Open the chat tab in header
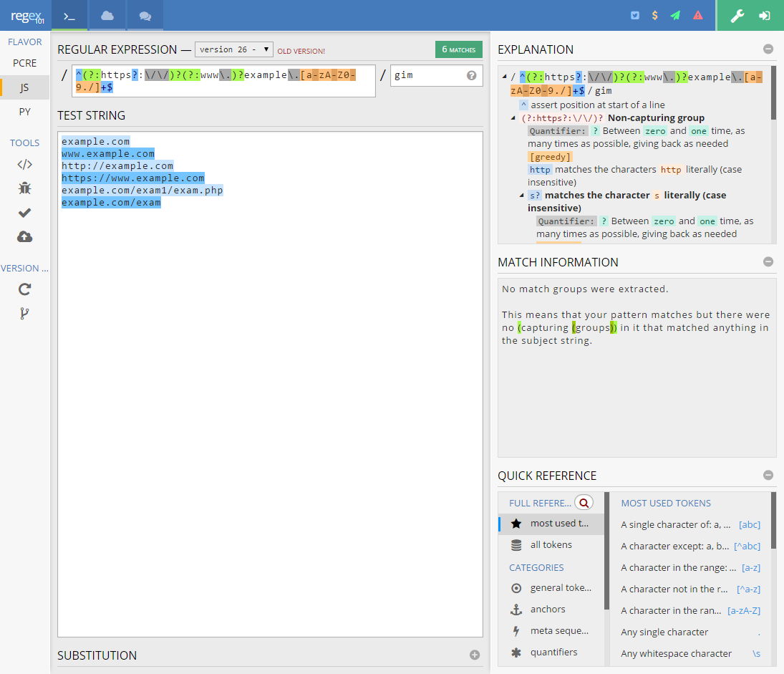784x674 pixels. [145, 16]
